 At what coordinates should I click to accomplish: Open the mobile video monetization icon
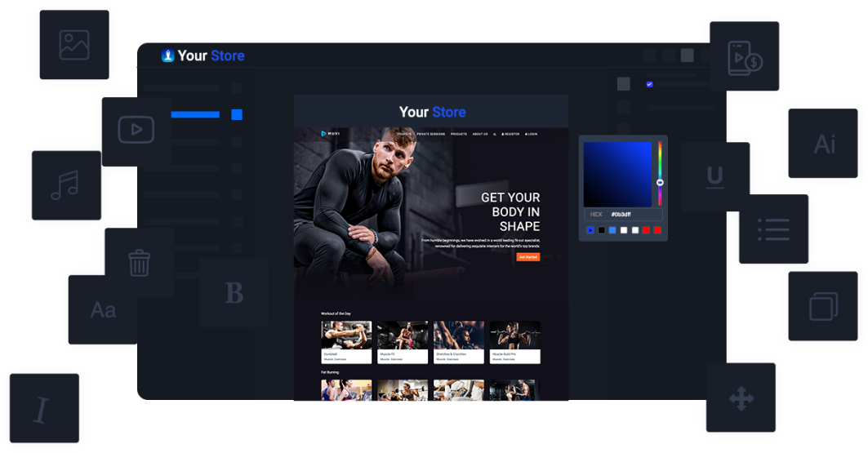pos(744,56)
